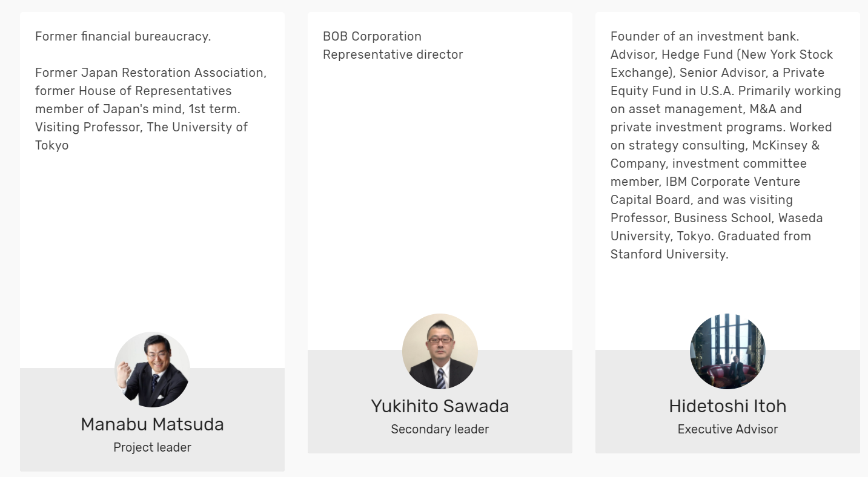
Task: Click the 'IBM Corporate Venture' text
Action: 732,182
